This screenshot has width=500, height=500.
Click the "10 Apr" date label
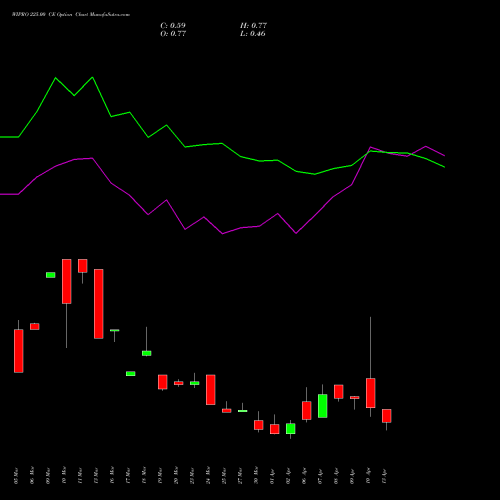click(x=368, y=476)
